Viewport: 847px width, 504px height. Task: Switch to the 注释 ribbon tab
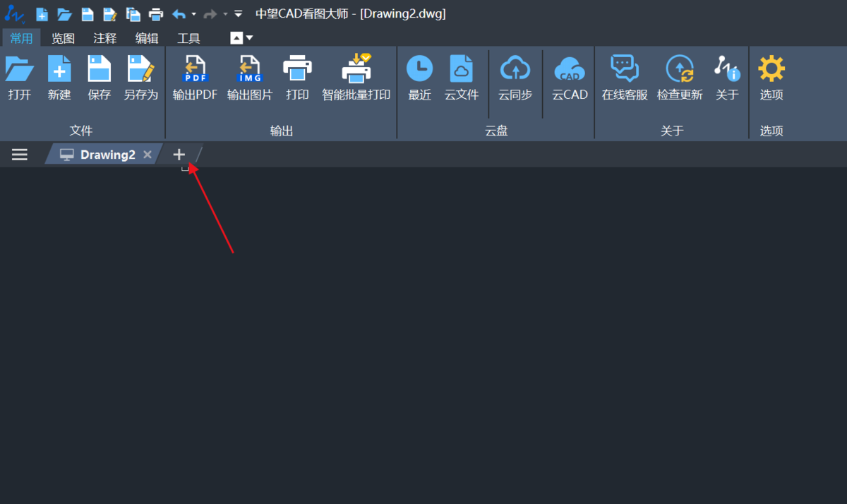click(104, 38)
